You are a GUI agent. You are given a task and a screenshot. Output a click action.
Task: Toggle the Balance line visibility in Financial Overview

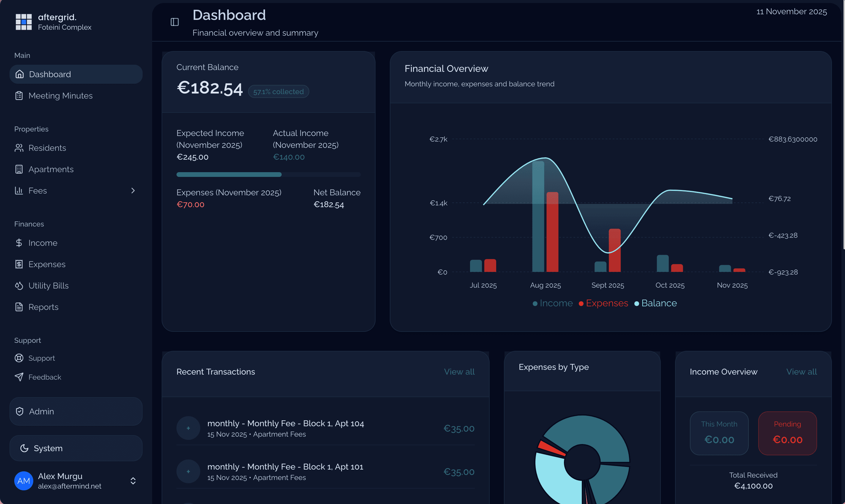(656, 303)
